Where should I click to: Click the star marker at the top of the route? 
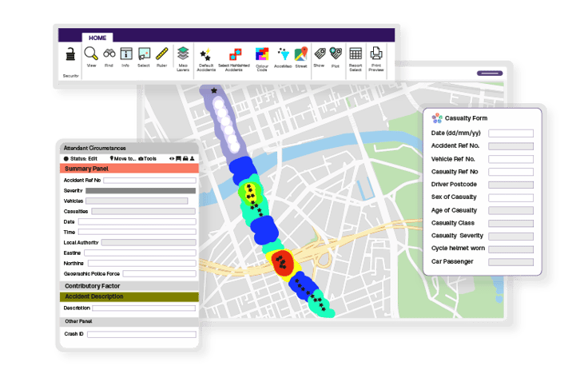214,90
